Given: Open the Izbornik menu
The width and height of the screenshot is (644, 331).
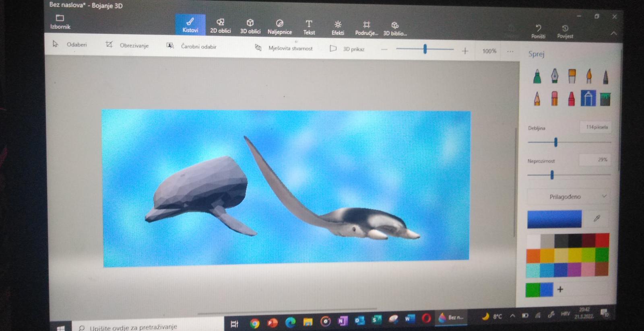Looking at the screenshot, I should point(60,22).
